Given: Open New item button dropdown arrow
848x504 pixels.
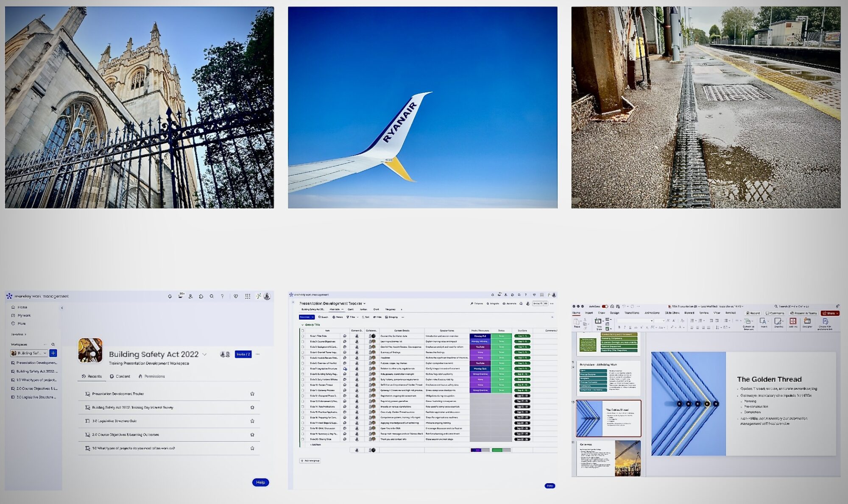Looking at the screenshot, I should [x=313, y=317].
